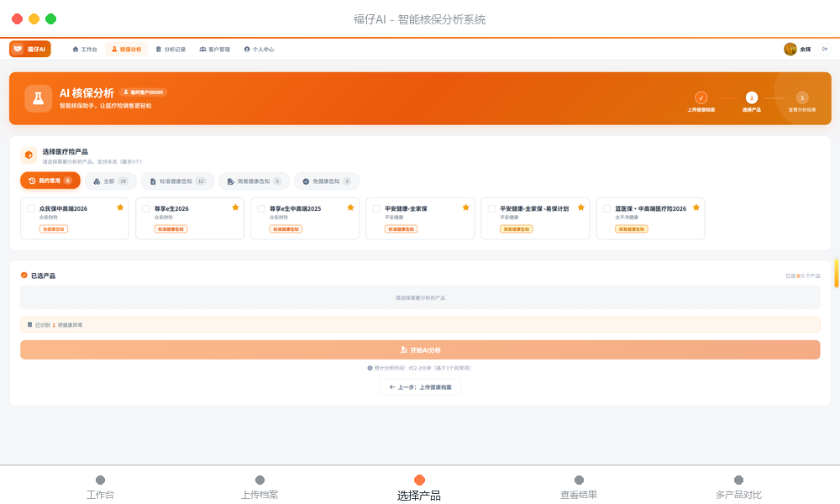
Task: Click the box icon beside 选择医疗险产品
Action: point(29,155)
